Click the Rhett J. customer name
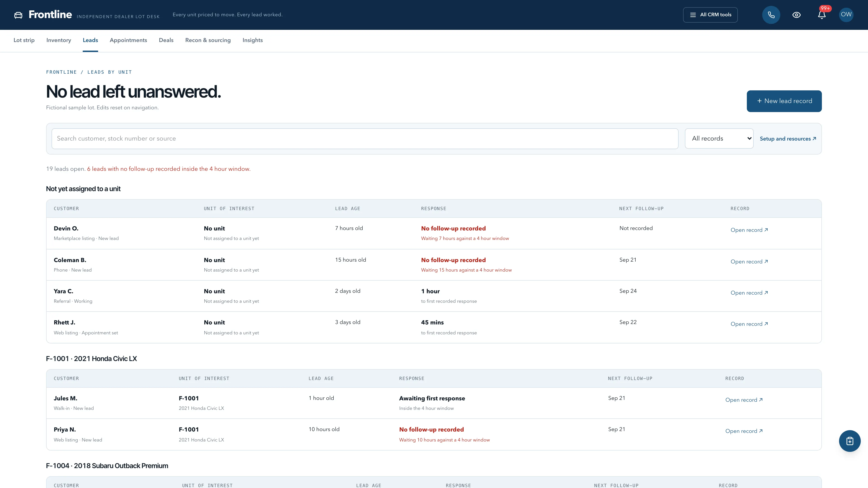This screenshot has width=868, height=488. click(x=64, y=322)
